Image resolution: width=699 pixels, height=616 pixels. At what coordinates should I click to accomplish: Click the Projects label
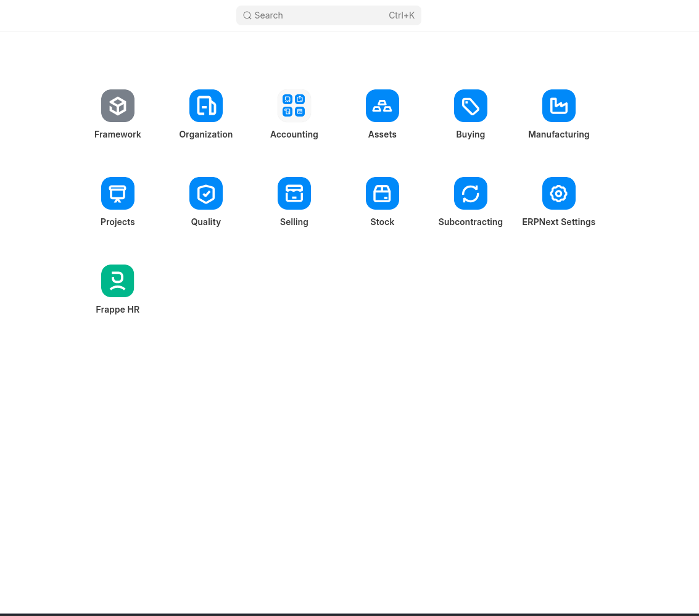(x=118, y=222)
